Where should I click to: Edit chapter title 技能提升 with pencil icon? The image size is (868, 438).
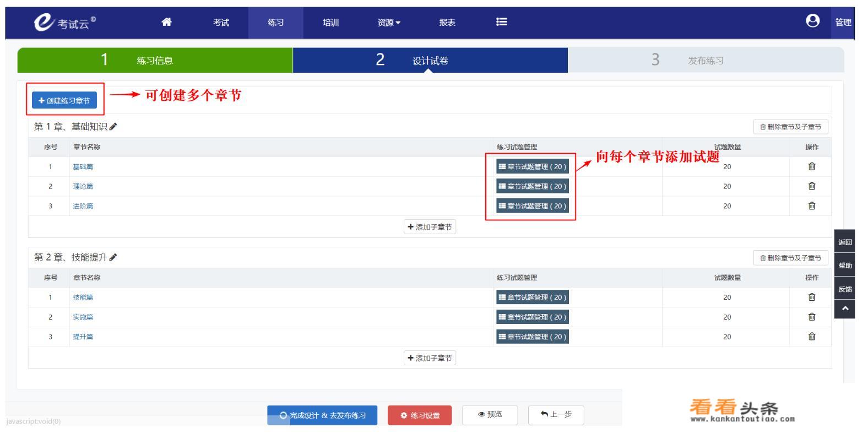coord(113,257)
